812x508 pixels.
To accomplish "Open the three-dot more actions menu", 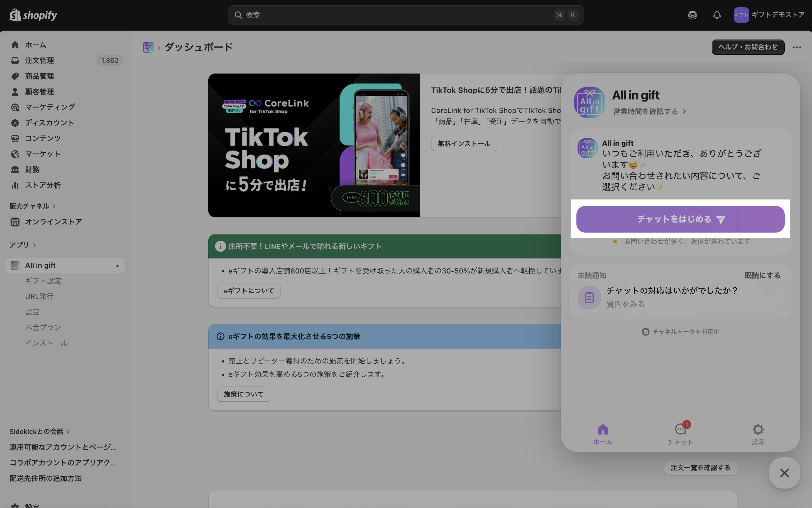I will point(796,47).
